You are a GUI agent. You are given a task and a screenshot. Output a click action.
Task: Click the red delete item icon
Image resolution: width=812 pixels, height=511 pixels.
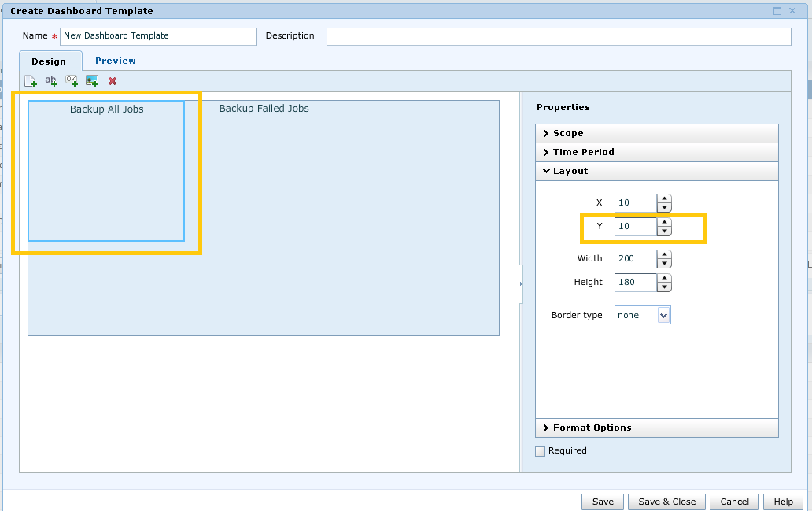[113, 81]
